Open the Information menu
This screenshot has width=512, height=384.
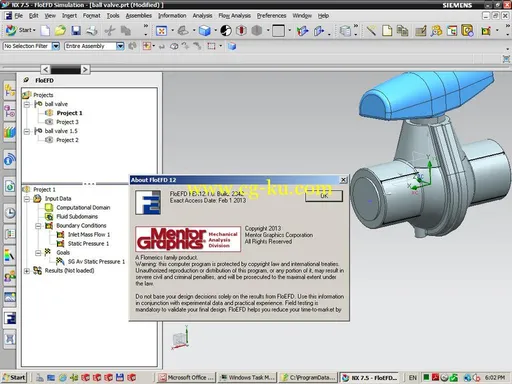click(x=172, y=16)
